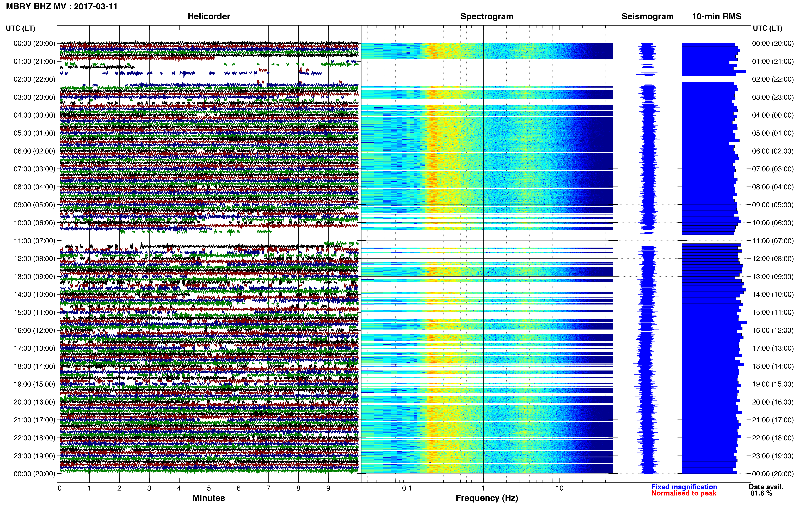Click left time label 14:00 (10:00)

(x=34, y=295)
